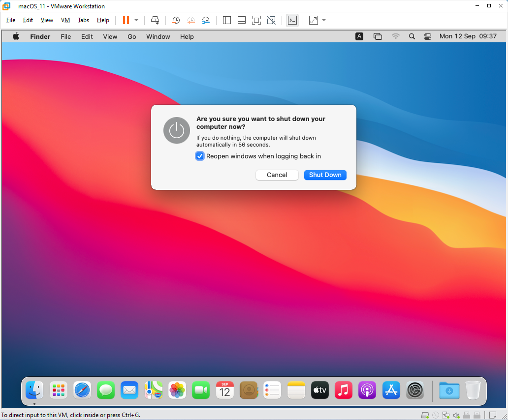Cancel the shut down dialog
Image resolution: width=508 pixels, height=420 pixels.
point(277,175)
